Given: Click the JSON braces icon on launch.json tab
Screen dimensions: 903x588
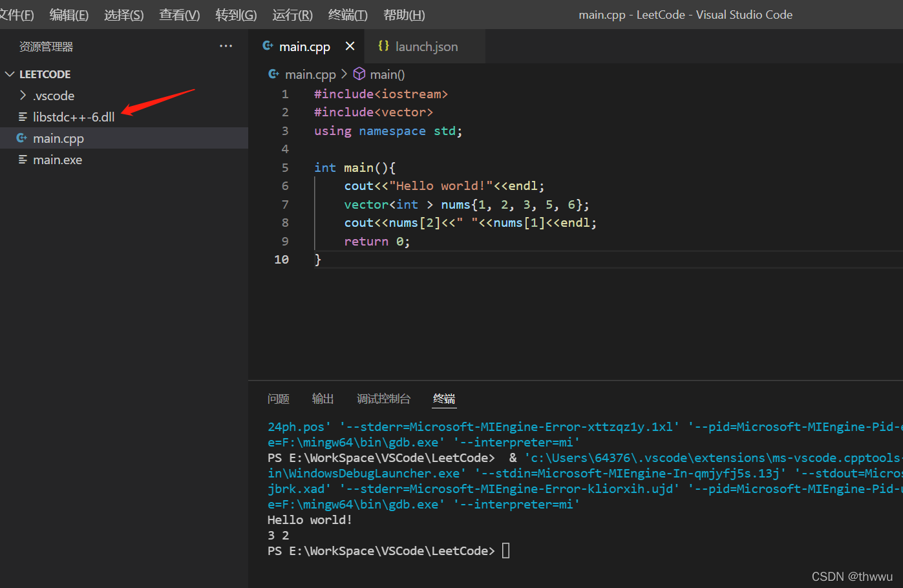Looking at the screenshot, I should click(x=383, y=46).
